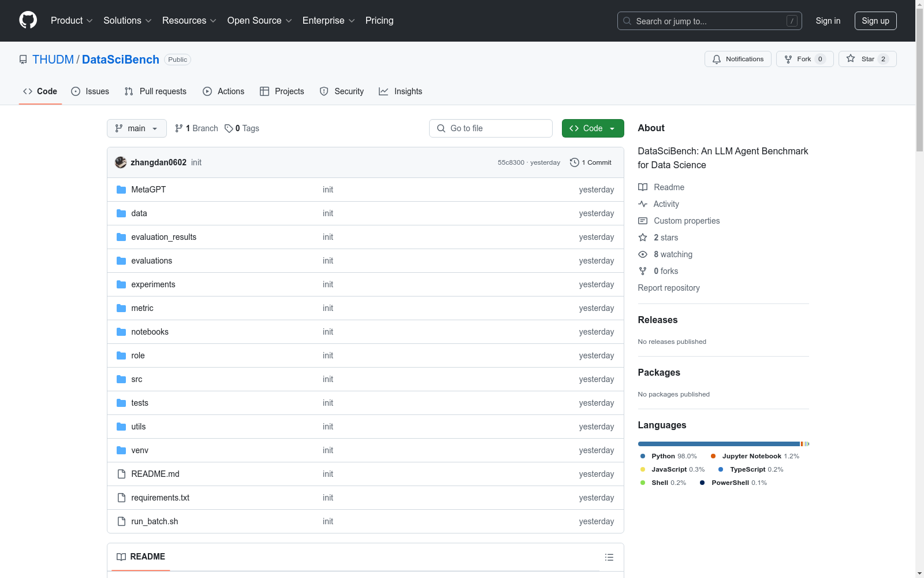924x578 pixels.
Task: Open the main branch selector dropdown
Action: coord(137,128)
